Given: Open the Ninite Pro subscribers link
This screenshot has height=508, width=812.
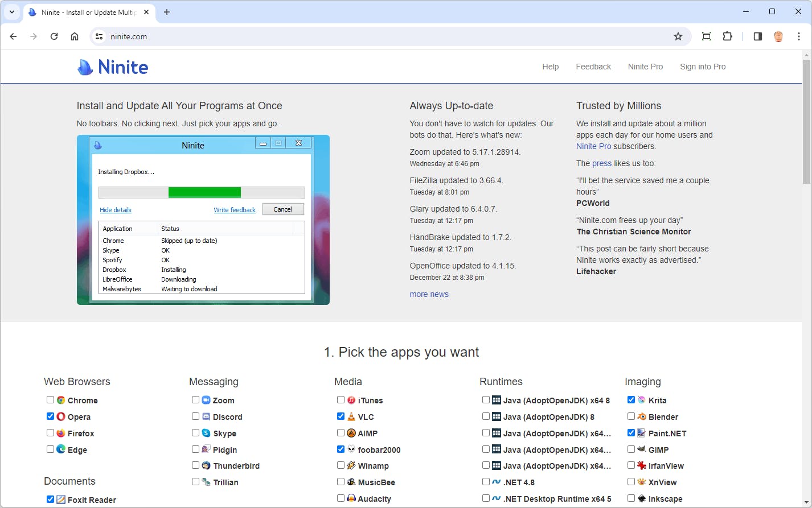Looking at the screenshot, I should coord(594,146).
